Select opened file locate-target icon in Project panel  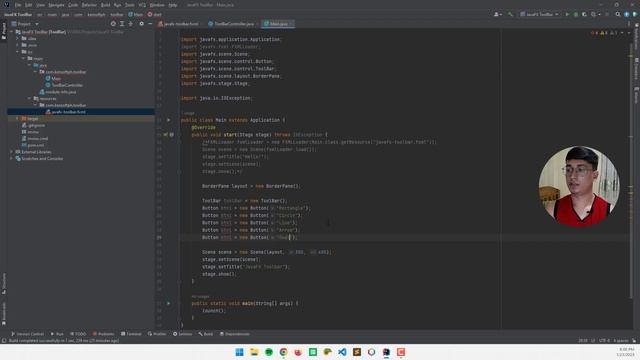[x=113, y=24]
